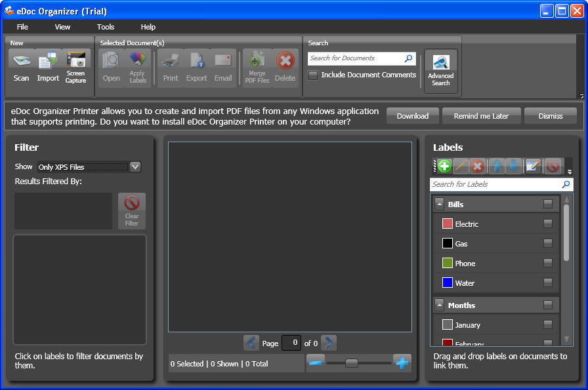Edit label with the pencil icon
Screen dimensions: 588x390
461,166
